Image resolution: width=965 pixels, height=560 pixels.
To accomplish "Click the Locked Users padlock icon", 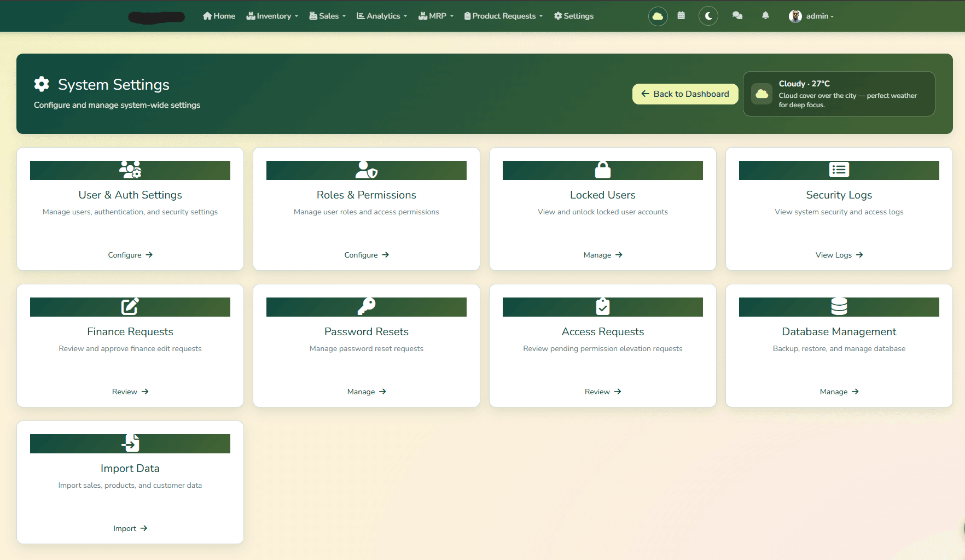I will 603,170.
